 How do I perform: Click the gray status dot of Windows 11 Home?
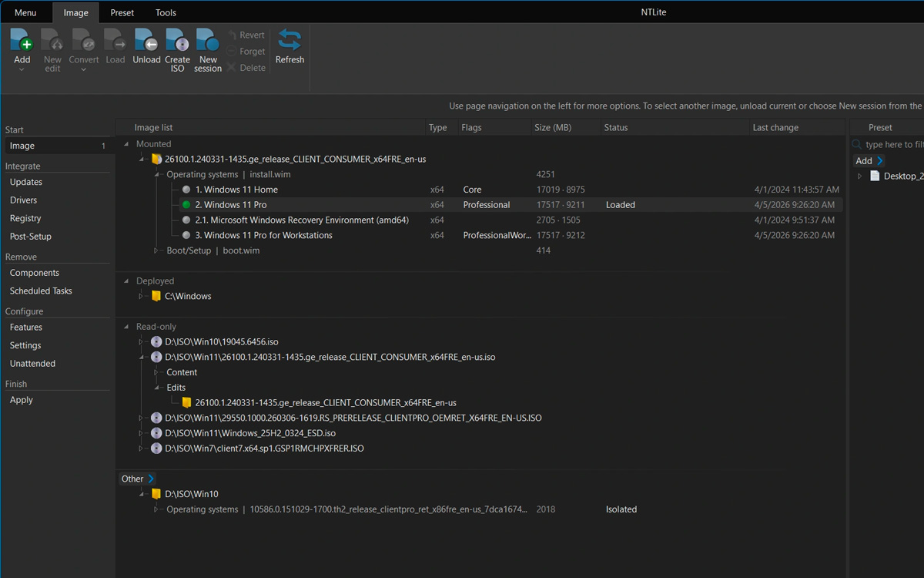point(186,190)
